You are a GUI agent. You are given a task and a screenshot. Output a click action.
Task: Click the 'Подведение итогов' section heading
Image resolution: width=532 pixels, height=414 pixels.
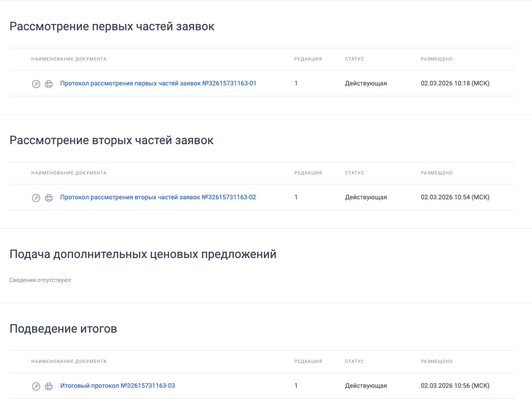click(63, 329)
